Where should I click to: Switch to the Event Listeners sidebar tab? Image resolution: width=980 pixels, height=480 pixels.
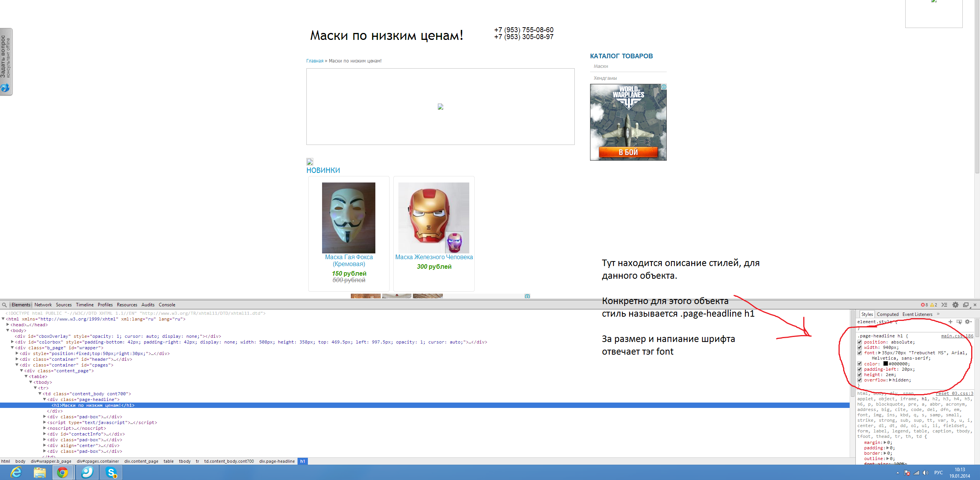(x=917, y=314)
